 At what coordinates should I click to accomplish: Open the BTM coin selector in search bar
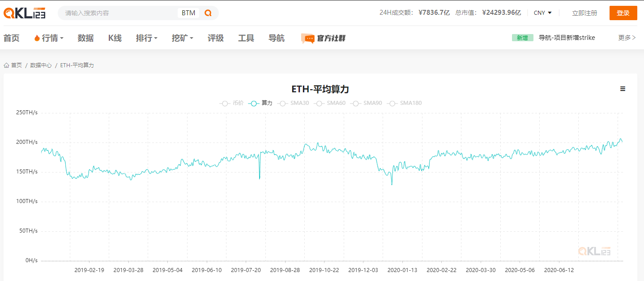point(188,13)
